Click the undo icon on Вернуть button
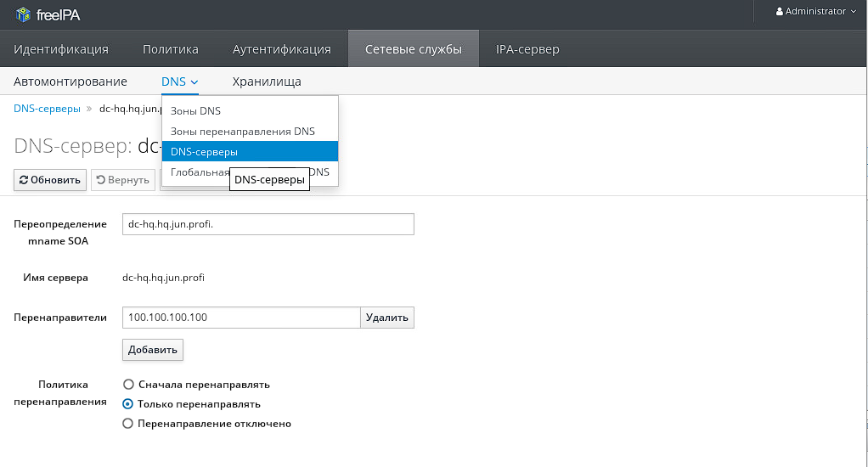The image size is (868, 467). pyautogui.click(x=101, y=180)
